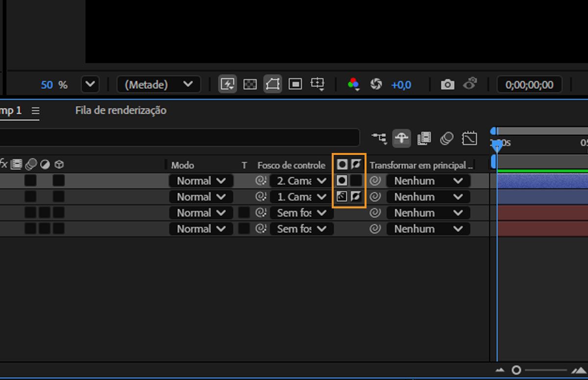Open the RGB channel display icon

pyautogui.click(x=353, y=84)
